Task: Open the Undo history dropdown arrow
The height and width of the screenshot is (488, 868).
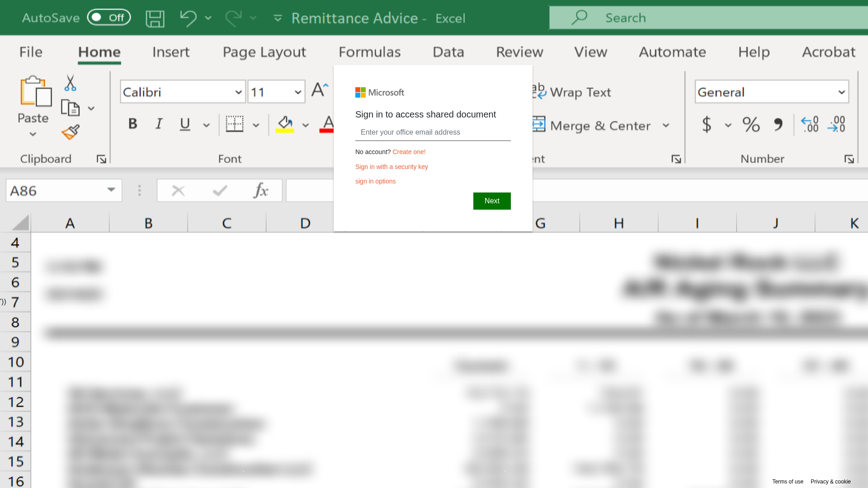Action: [x=208, y=18]
